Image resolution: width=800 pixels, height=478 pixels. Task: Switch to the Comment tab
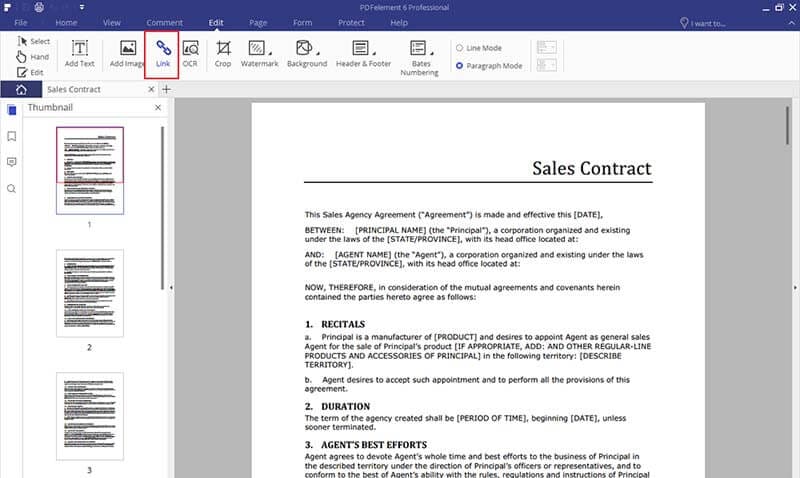tap(164, 23)
